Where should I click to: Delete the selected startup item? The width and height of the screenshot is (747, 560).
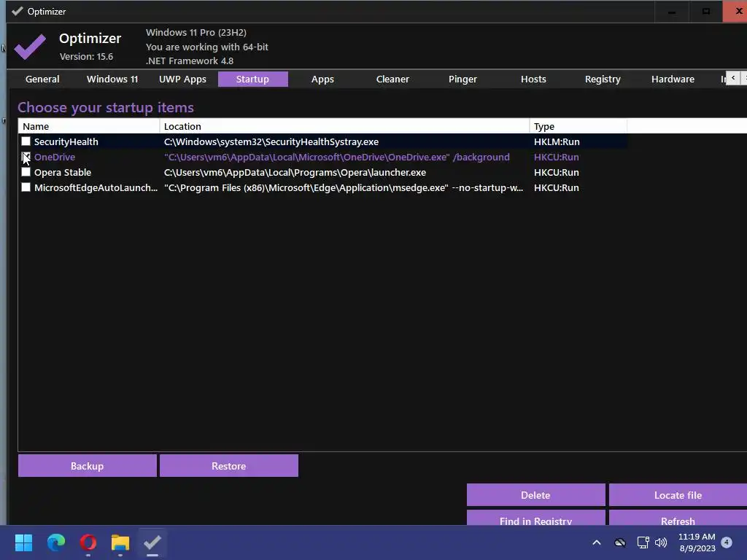point(535,495)
